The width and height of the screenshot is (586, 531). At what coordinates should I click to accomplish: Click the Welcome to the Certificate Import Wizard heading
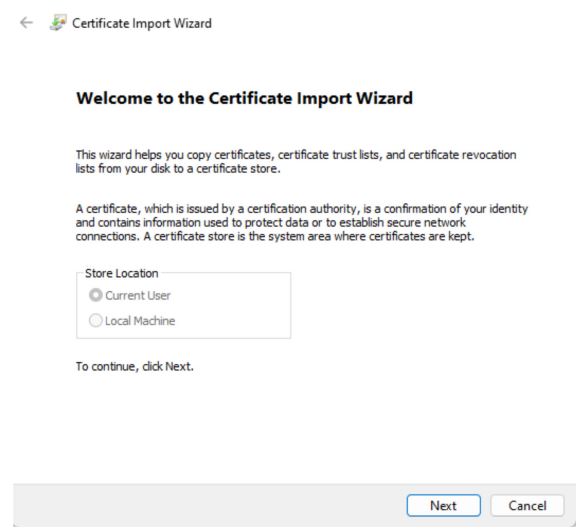244,98
